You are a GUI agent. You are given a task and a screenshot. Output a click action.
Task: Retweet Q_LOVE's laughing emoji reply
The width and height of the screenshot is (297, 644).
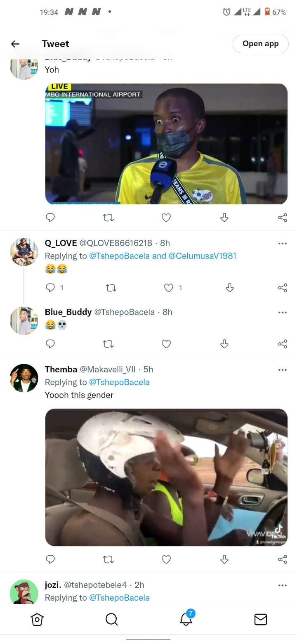[111, 288]
